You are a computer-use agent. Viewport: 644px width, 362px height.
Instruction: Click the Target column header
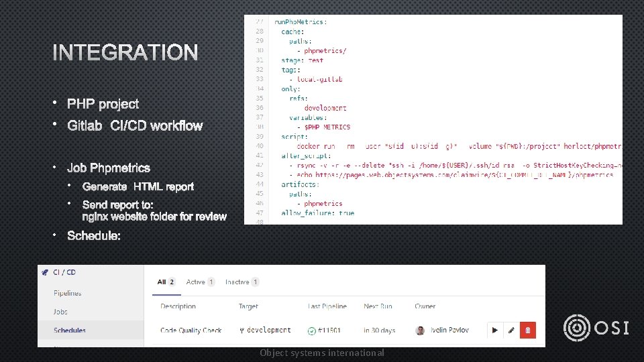[248, 306]
